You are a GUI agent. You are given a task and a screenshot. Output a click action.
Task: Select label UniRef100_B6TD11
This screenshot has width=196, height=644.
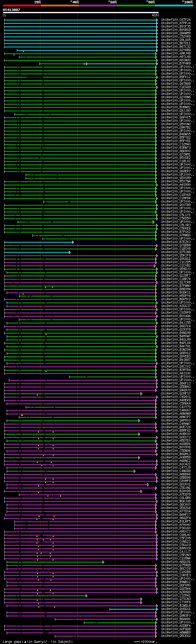click(x=176, y=43)
